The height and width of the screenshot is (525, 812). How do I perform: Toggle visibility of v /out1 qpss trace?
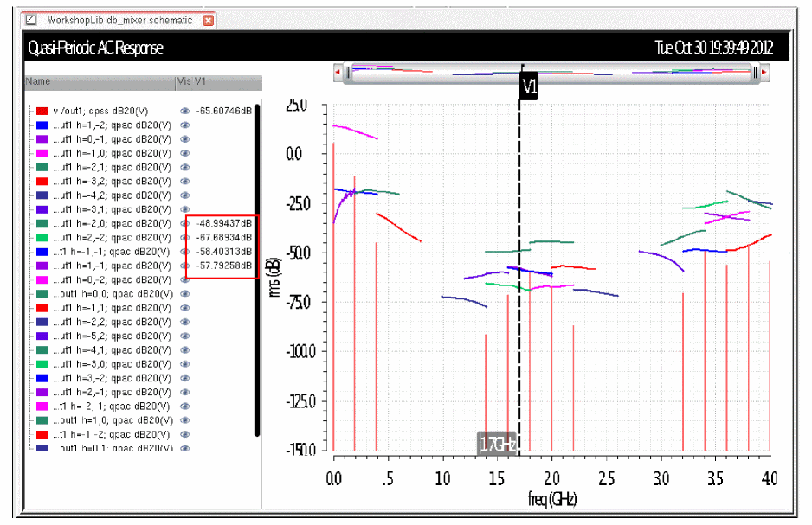tap(185, 112)
